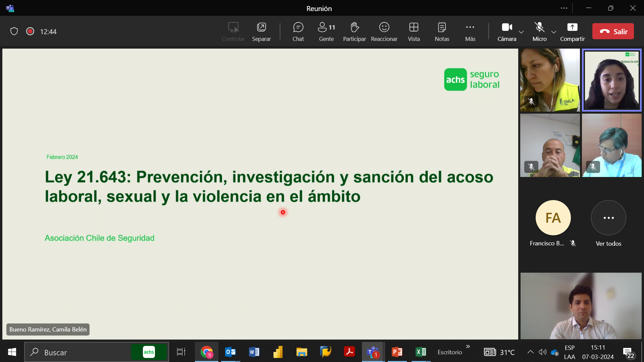Expand the microphone options chevron

click(x=554, y=33)
